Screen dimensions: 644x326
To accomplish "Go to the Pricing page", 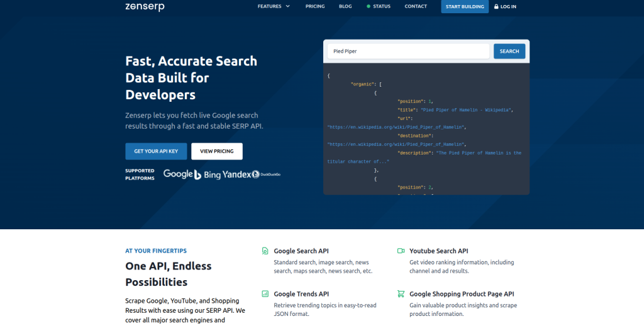I will 315,6.
